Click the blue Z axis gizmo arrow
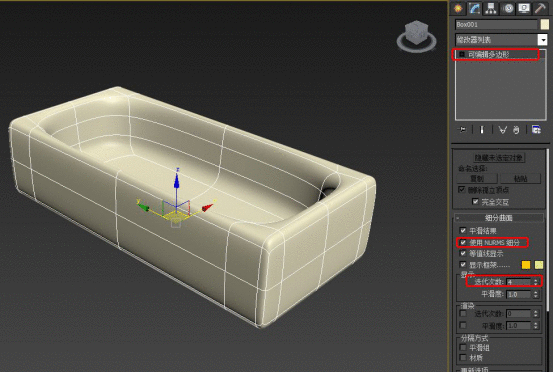 [x=177, y=181]
